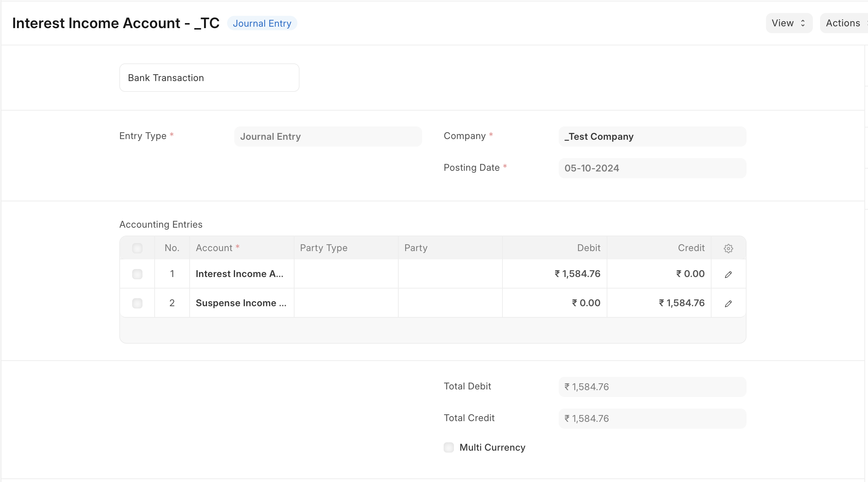Edit row 2 with pencil icon
Viewport: 868px width, 482px height.
728,304
